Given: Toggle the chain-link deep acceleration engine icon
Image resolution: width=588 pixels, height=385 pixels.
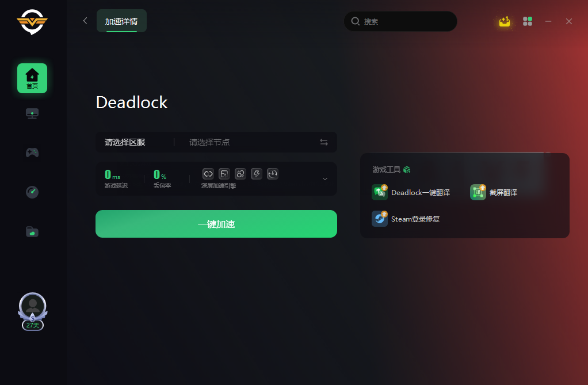Looking at the screenshot, I should click(x=208, y=174).
